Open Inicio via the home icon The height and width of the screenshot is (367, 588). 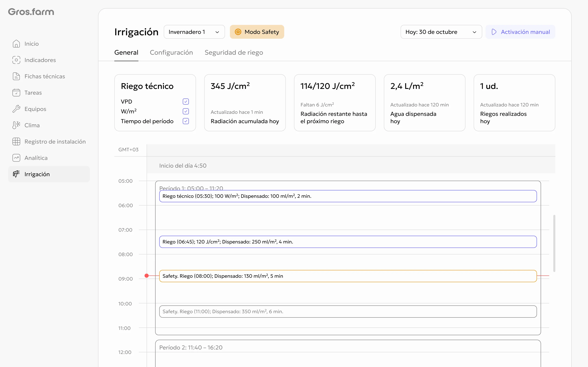(16, 44)
